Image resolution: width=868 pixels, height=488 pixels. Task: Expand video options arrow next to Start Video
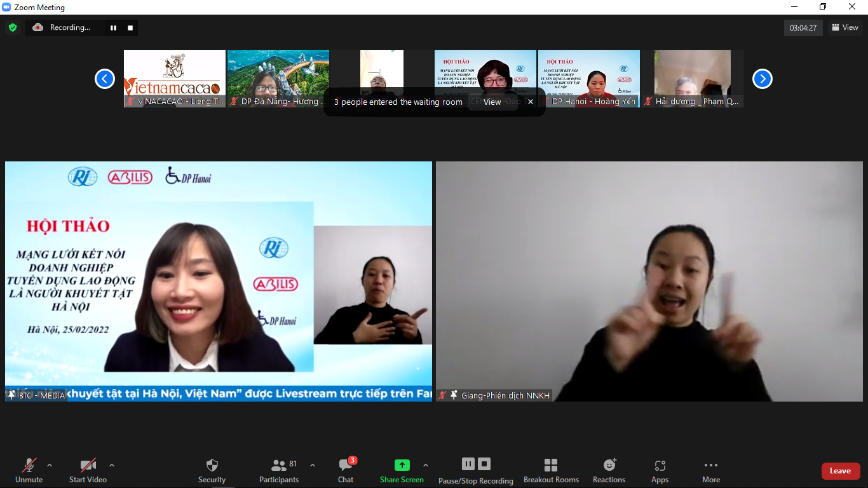[112, 465]
